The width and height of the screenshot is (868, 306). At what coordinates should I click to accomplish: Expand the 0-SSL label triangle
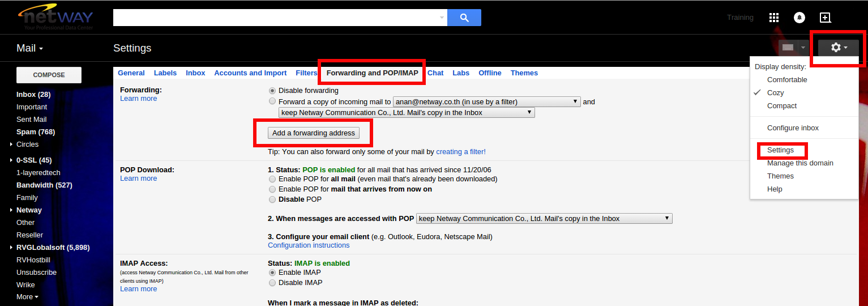(11, 160)
